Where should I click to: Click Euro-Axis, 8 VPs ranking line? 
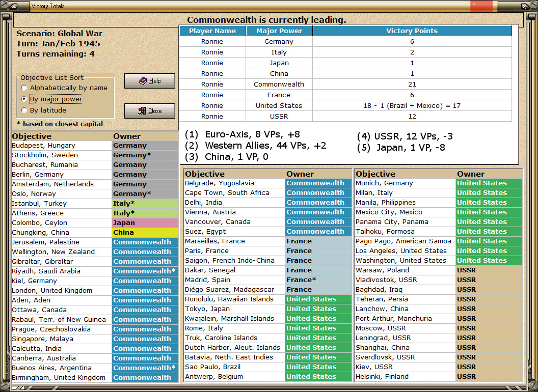click(242, 134)
